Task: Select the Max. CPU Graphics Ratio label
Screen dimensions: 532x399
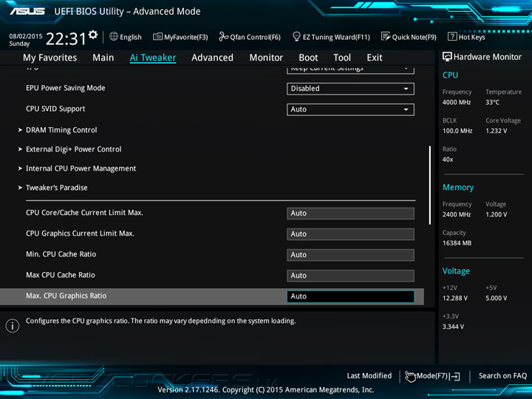Action: click(x=66, y=296)
